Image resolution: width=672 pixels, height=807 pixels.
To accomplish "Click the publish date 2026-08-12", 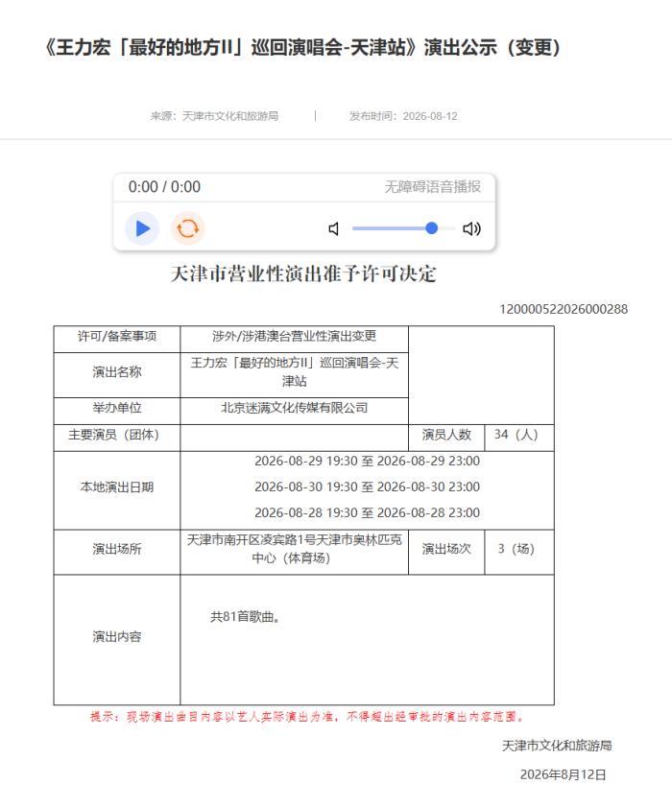I will pos(430,116).
